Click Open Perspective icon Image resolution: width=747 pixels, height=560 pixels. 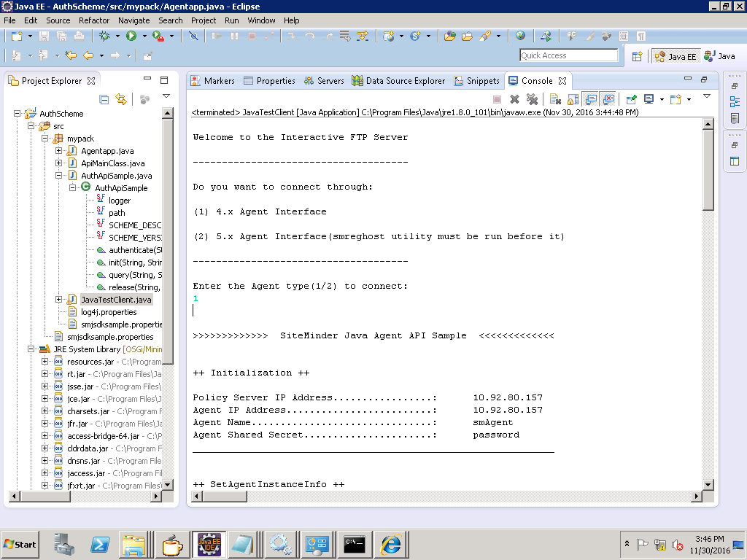click(x=637, y=57)
